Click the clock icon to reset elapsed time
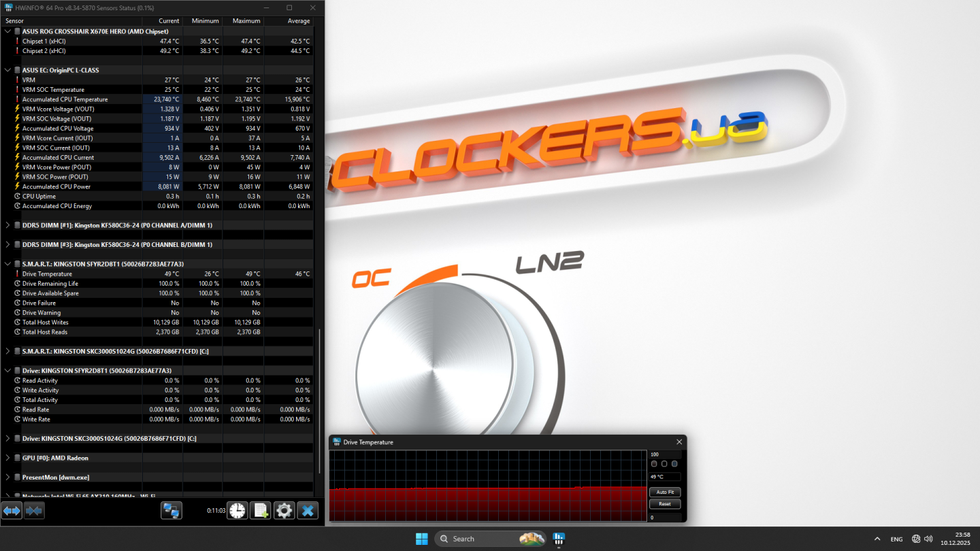980x551 pixels. [238, 510]
